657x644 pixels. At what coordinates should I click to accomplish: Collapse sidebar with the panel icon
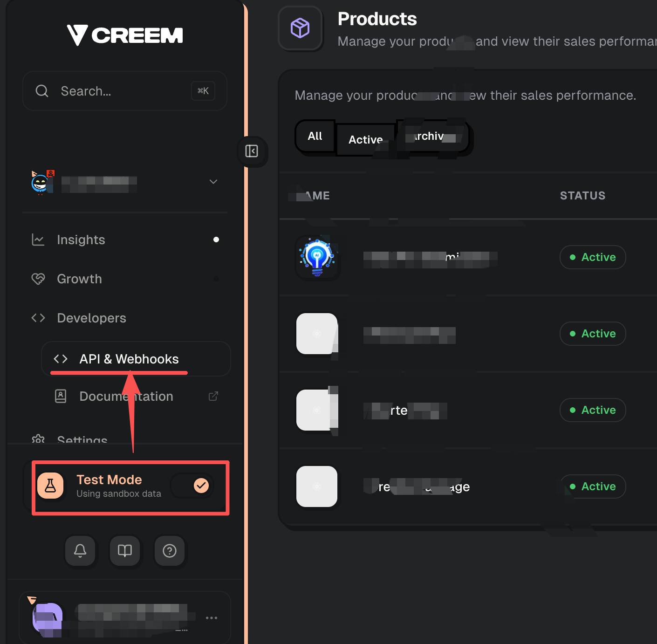[x=252, y=151]
